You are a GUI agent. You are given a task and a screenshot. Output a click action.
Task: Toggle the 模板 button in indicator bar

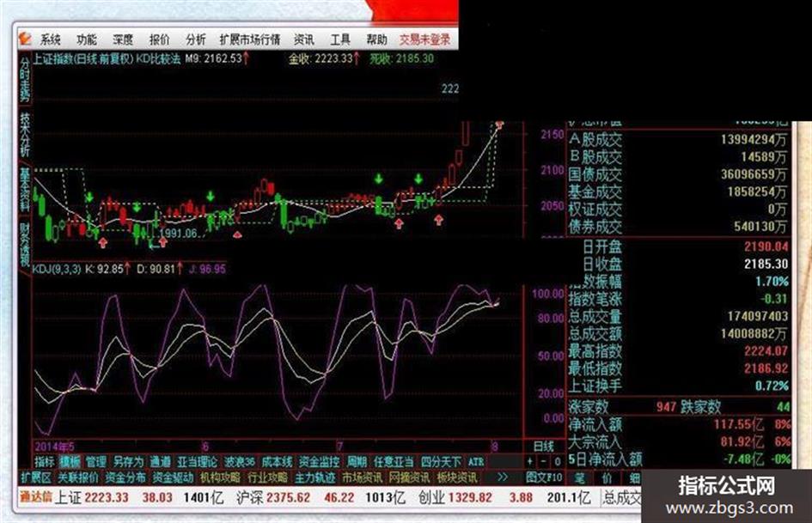tap(70, 461)
